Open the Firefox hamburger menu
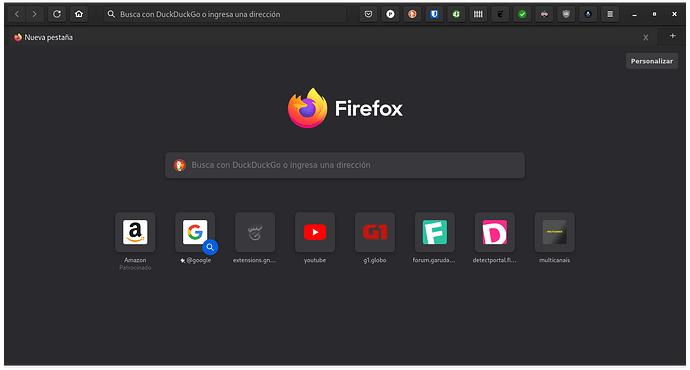The image size is (690, 370). pos(610,14)
